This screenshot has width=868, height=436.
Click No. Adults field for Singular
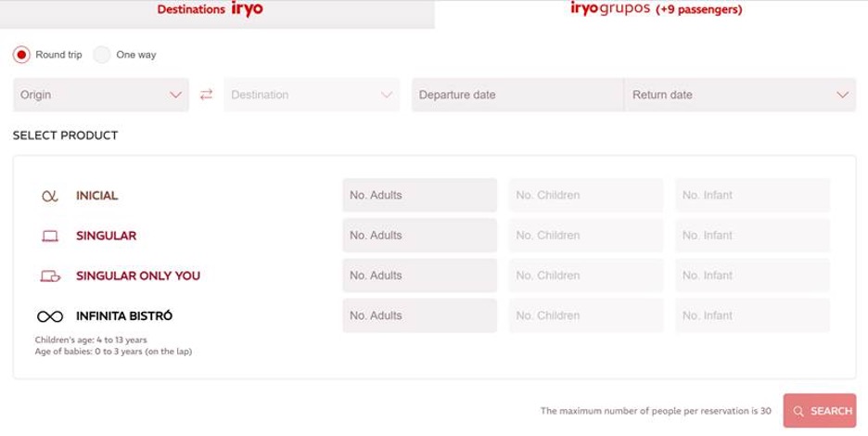click(419, 236)
